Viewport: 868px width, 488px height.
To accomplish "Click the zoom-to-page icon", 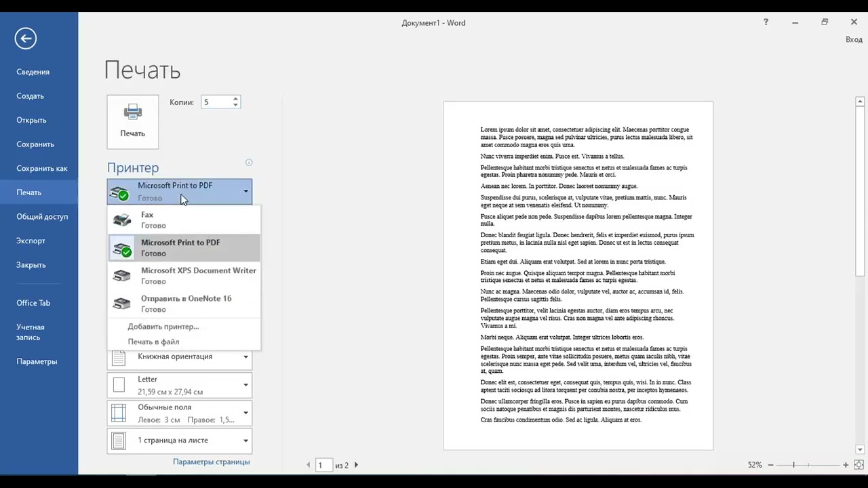I will point(859,465).
